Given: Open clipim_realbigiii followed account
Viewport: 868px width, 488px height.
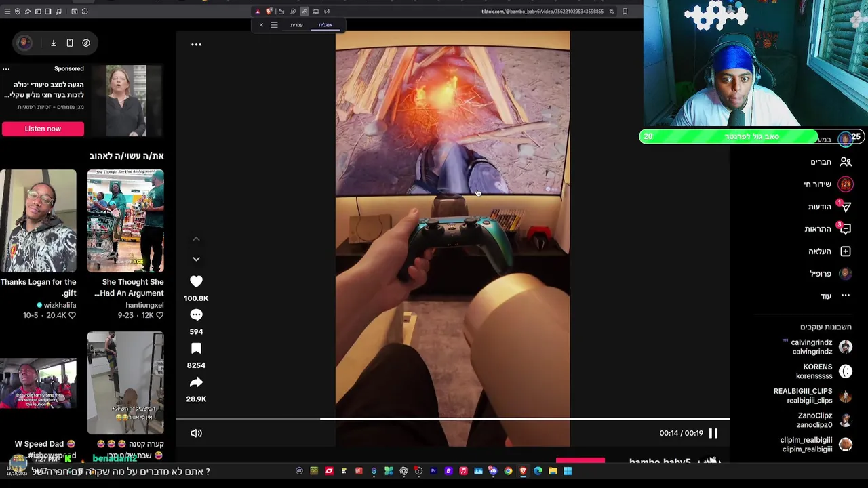Looking at the screenshot, I should 816,445.
